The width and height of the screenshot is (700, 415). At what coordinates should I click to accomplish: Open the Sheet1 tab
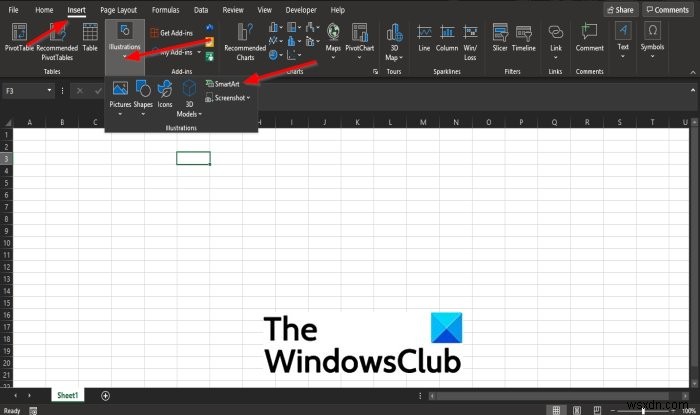click(67, 395)
